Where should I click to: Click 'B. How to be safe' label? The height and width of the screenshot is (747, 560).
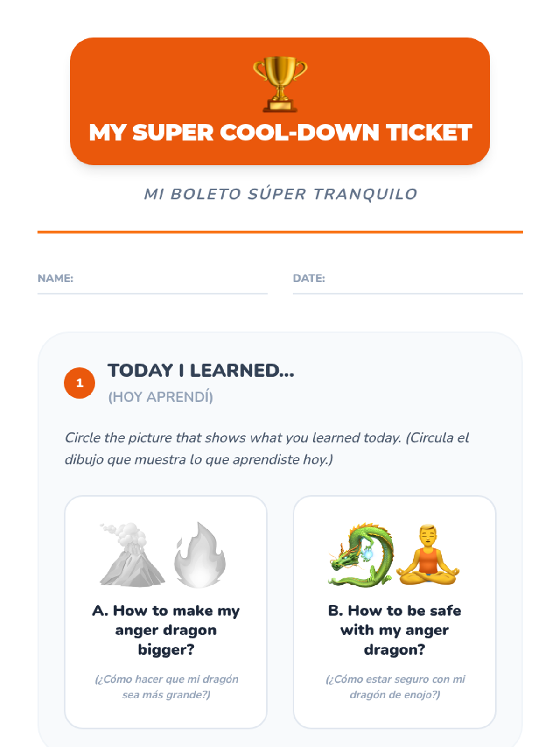[394, 611]
